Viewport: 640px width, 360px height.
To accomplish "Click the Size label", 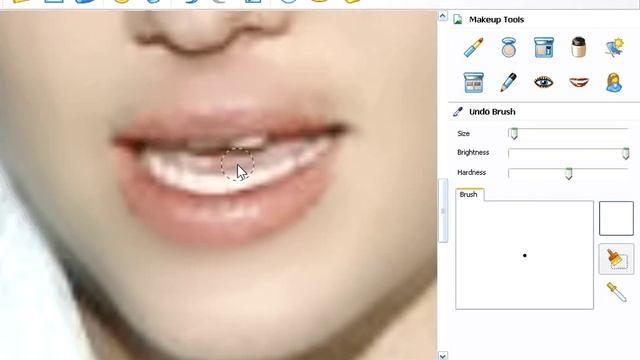I will coord(464,133).
